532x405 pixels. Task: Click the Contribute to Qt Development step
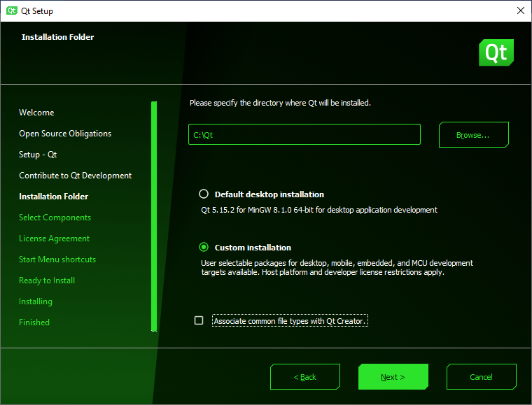(x=76, y=176)
